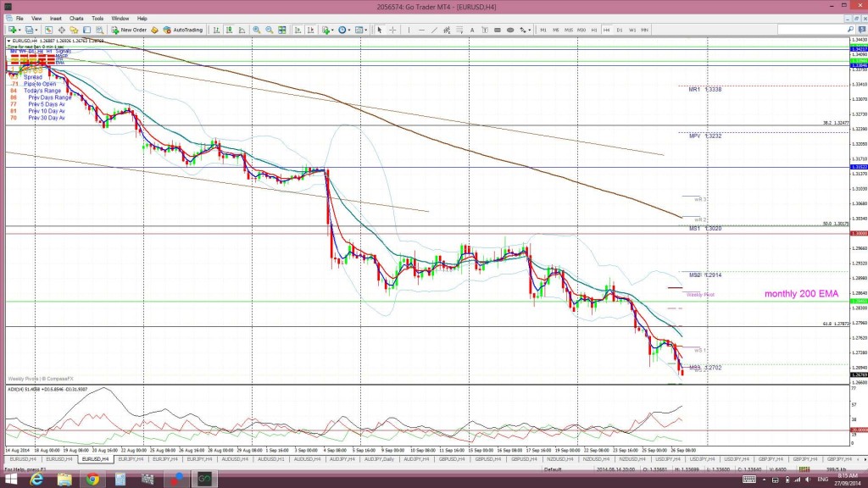Viewport: 868px width, 488px height.
Task: Select the Horizontal Line drawing tool
Action: 421,30
